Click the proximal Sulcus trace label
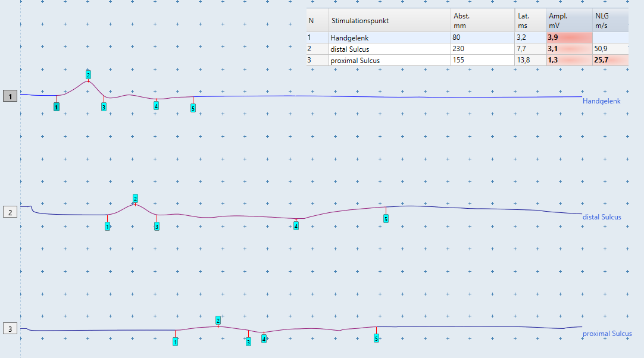The image size is (644, 358). [x=607, y=334]
